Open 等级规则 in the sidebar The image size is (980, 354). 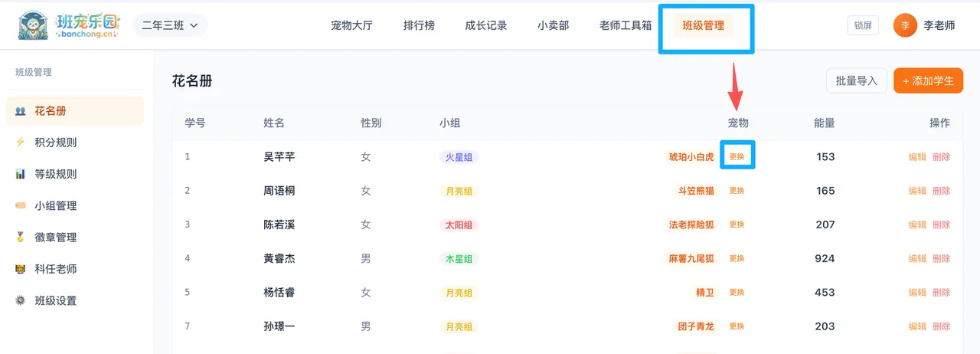tap(75, 174)
